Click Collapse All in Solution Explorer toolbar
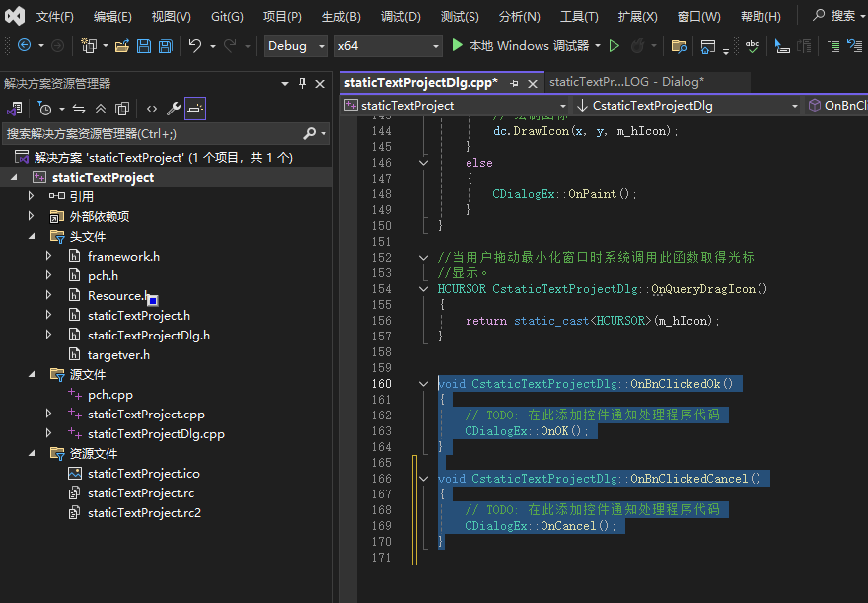 click(101, 109)
